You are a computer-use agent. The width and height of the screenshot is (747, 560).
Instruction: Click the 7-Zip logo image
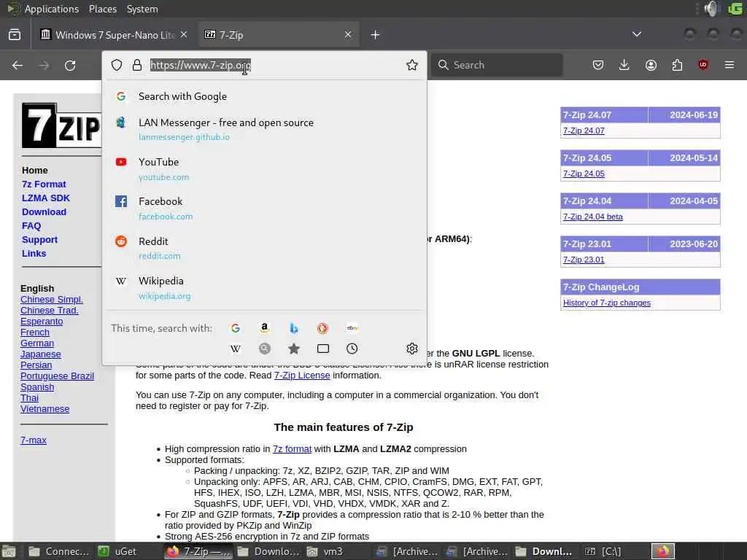coord(61,125)
